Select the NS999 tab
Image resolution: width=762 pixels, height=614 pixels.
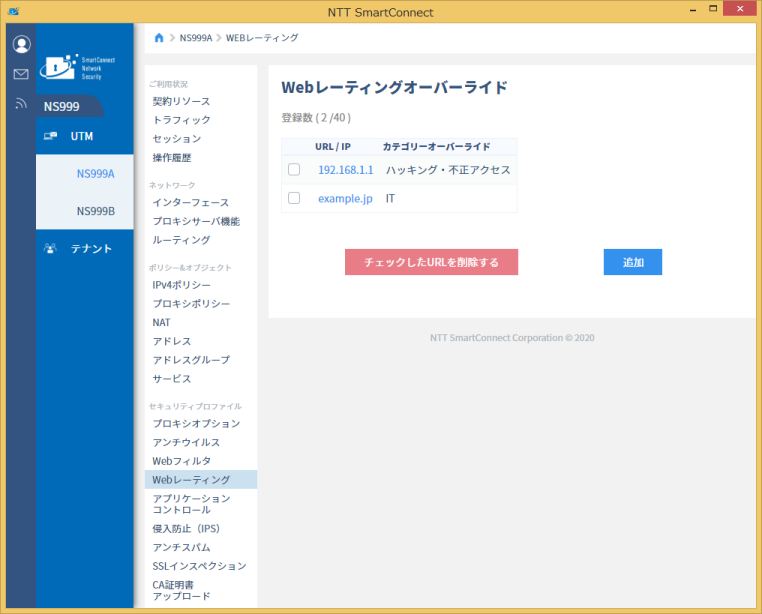(68, 106)
